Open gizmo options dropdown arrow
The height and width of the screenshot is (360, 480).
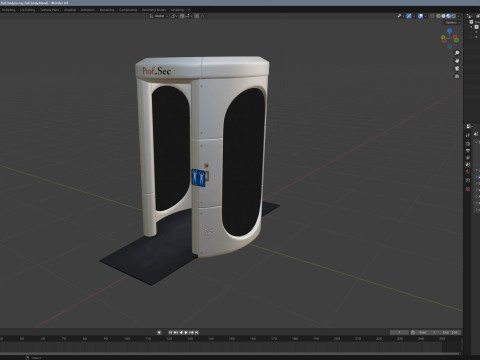414,16
